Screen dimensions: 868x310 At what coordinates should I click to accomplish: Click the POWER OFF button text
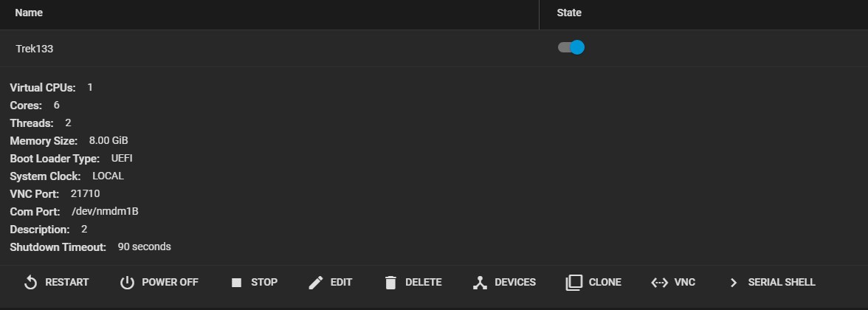point(170,282)
